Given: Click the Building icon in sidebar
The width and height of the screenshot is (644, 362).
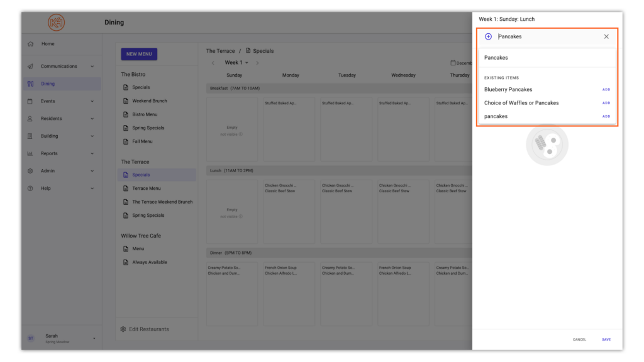Looking at the screenshot, I should pos(30,136).
